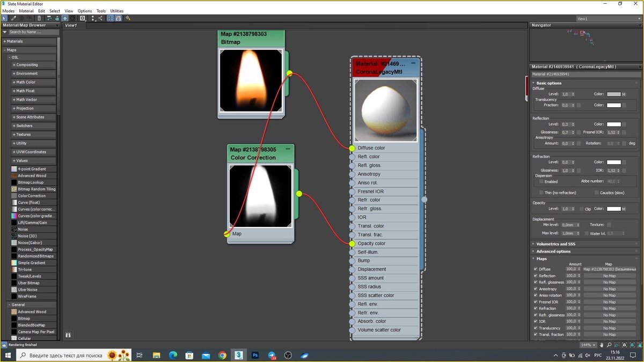The height and width of the screenshot is (362, 644).
Task: Click the Material ID Channel icon
Action: click(x=82, y=18)
